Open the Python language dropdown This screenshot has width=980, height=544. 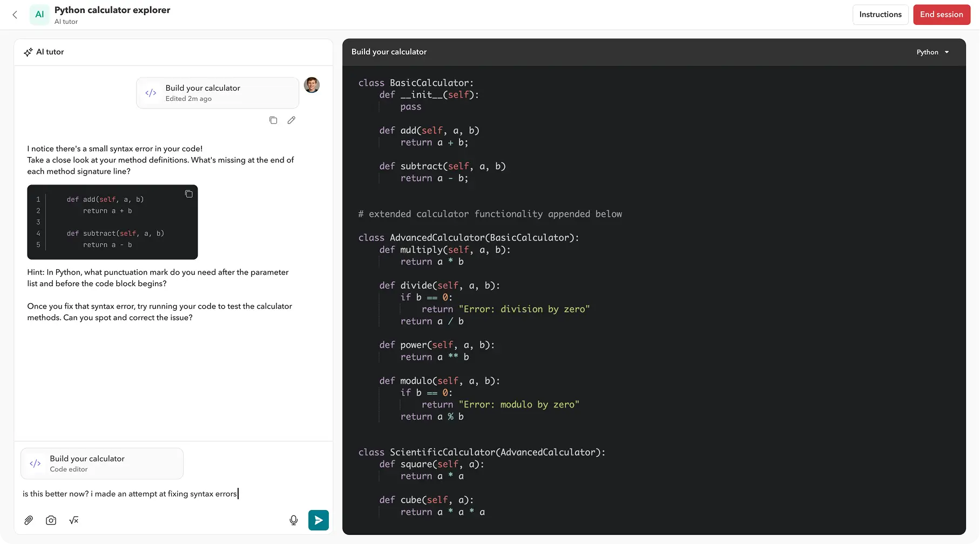932,52
